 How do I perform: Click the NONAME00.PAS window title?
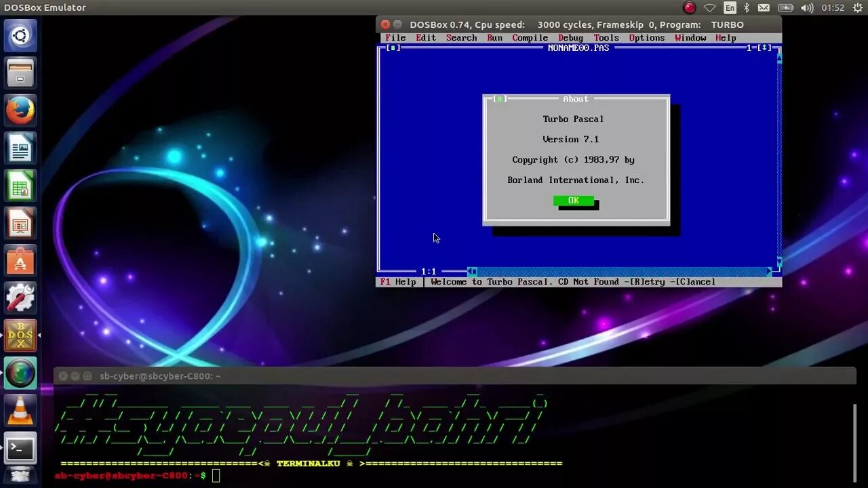click(578, 48)
